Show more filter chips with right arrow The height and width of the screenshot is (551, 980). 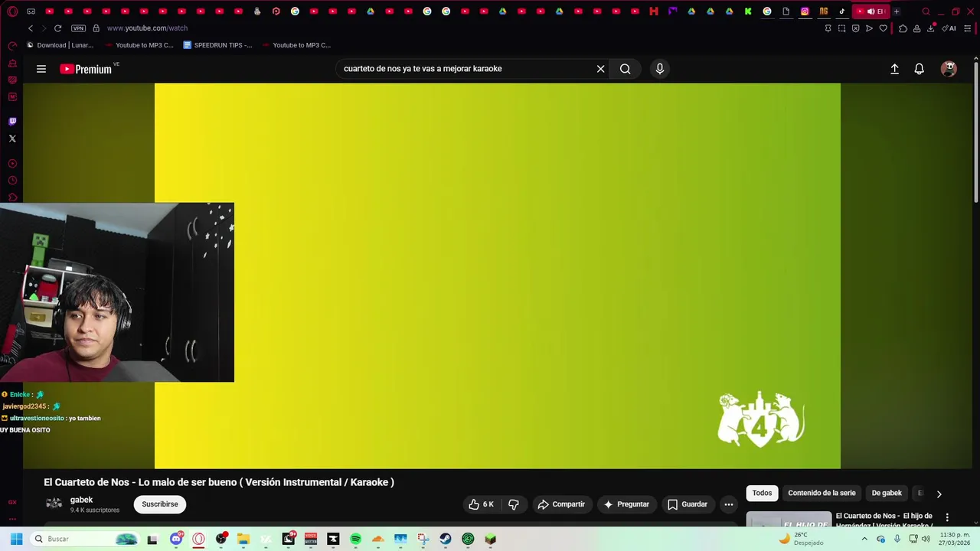[939, 494]
